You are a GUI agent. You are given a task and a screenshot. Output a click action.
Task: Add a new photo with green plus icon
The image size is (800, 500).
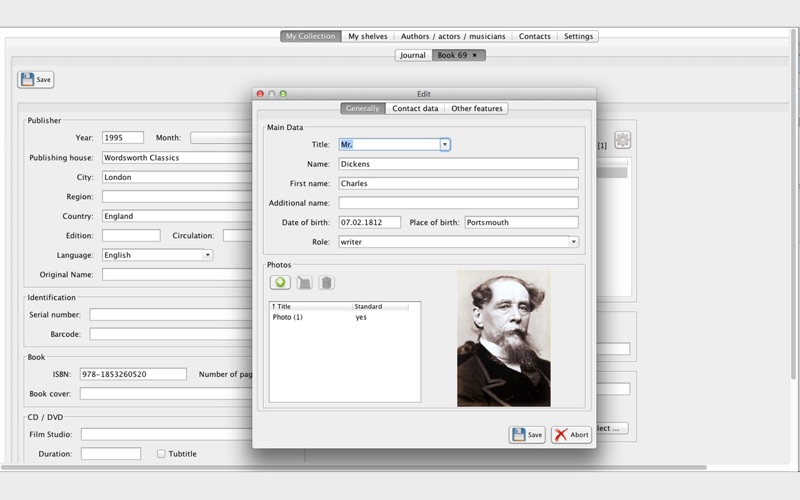(x=280, y=283)
